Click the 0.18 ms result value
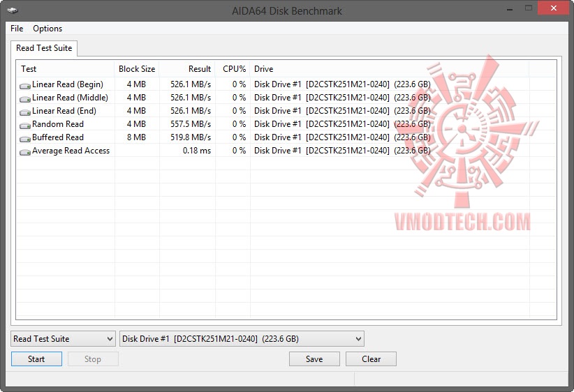Image resolution: width=574 pixels, height=392 pixels. click(x=197, y=151)
